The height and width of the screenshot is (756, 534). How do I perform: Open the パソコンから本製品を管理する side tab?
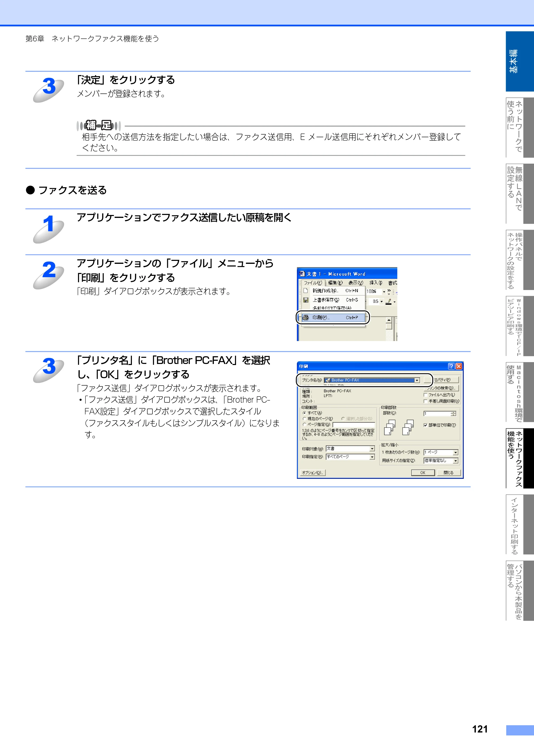pyautogui.click(x=520, y=590)
